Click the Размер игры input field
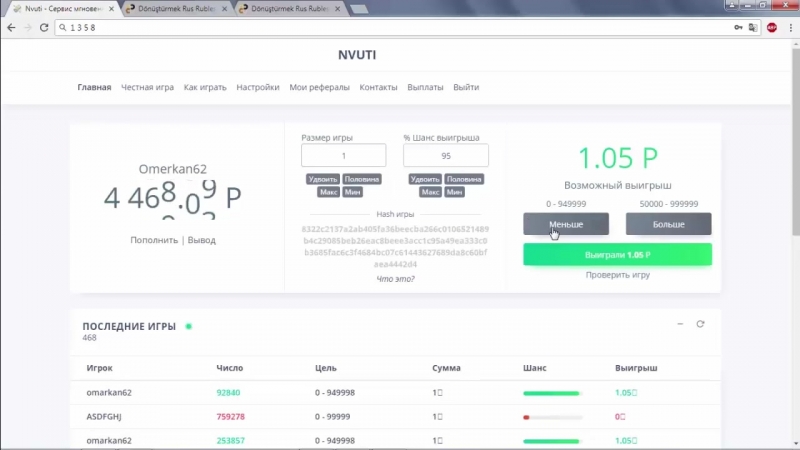 [343, 156]
